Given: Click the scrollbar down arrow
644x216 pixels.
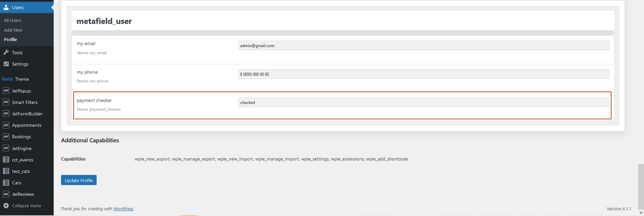Looking at the screenshot, I should (x=641, y=212).
